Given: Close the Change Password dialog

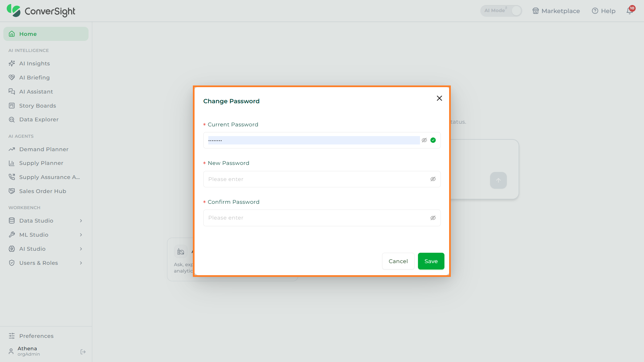Looking at the screenshot, I should pyautogui.click(x=439, y=98).
